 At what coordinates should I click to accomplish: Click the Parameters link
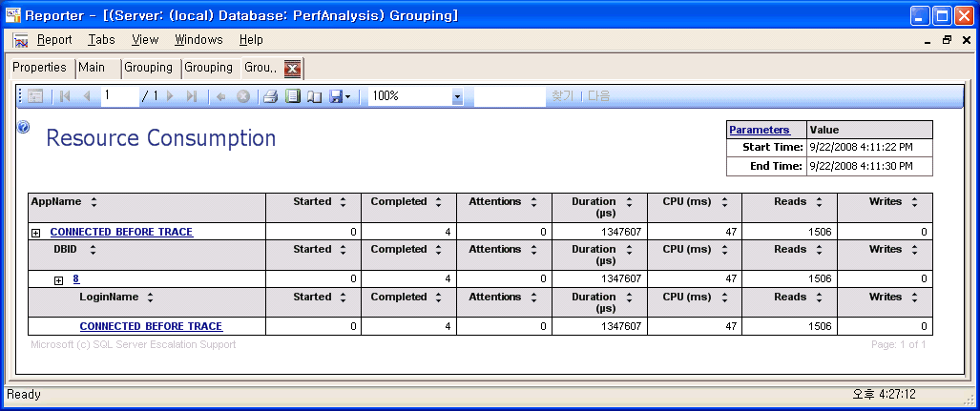point(760,130)
